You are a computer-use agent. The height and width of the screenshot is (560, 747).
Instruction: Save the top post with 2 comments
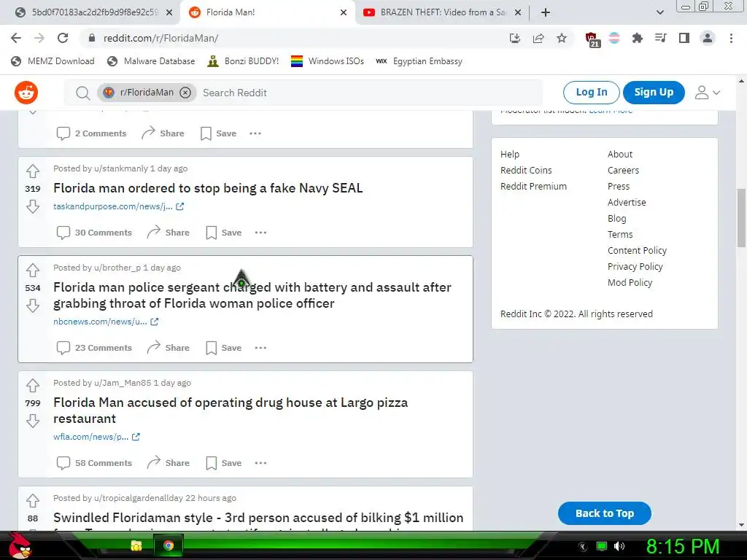tap(219, 133)
